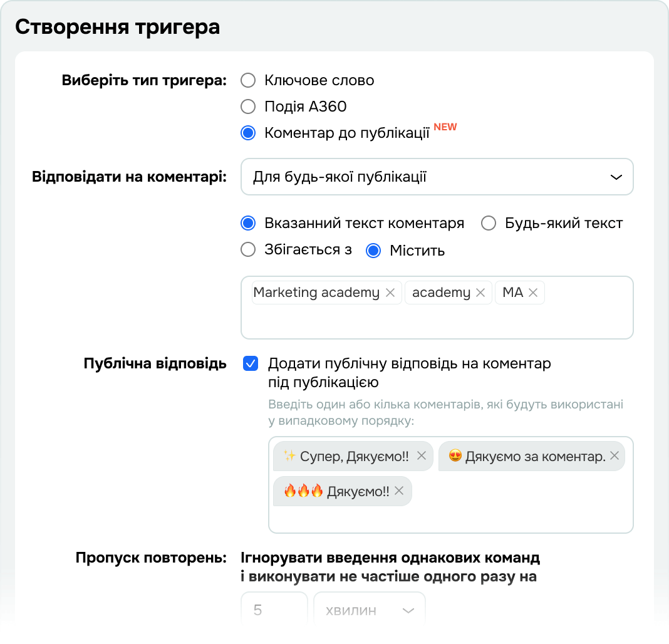Screen dimensions: 669x644
Task: Choose 'Подія A360' trigger type
Action: (x=249, y=106)
